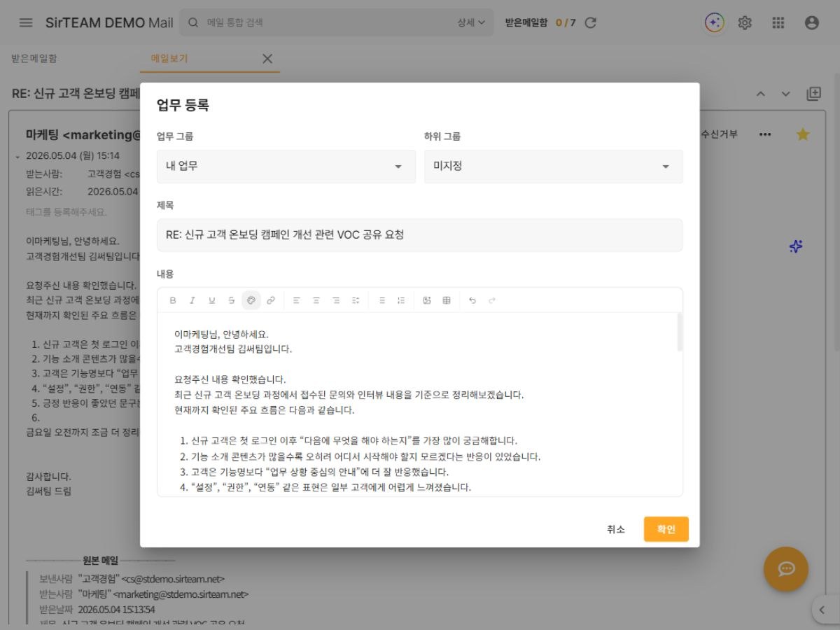Switch to the 메일보기 tab

[169, 58]
